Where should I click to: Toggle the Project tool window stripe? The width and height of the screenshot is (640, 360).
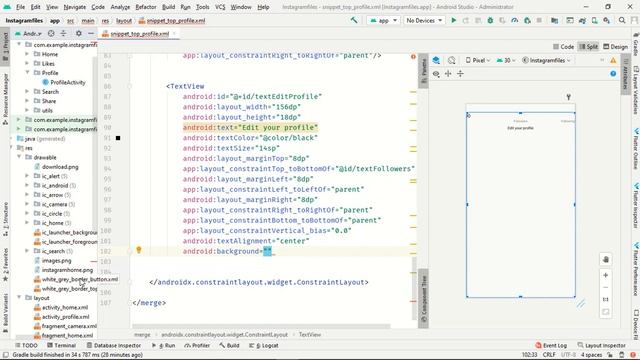coord(5,47)
